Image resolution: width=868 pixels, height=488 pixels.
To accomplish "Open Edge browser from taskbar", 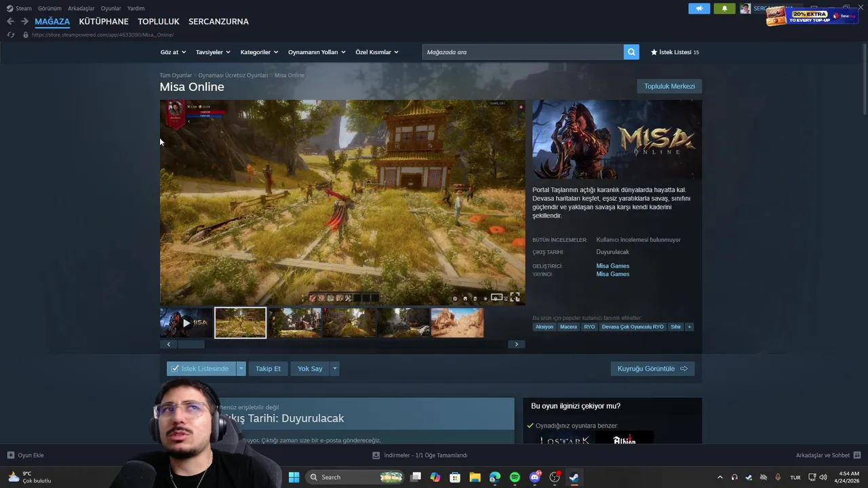I will click(x=495, y=477).
